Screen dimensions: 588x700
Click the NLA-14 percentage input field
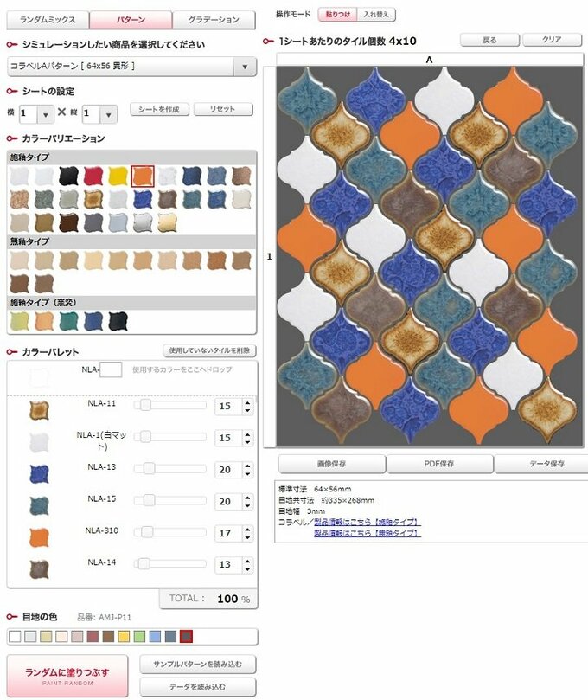click(227, 565)
